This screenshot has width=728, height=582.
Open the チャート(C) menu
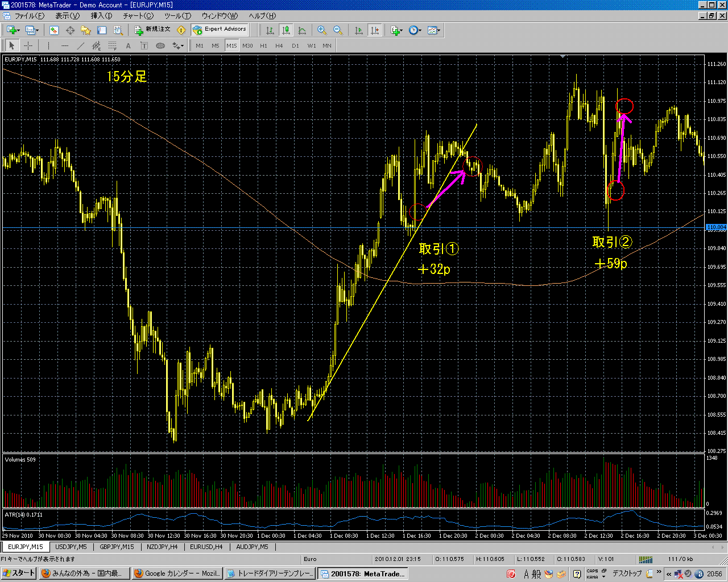coord(138,16)
